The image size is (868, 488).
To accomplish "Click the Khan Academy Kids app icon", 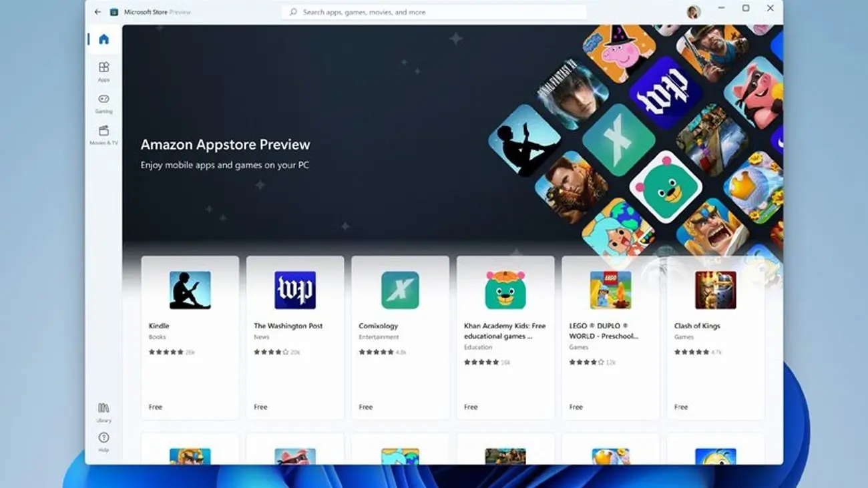I will tap(505, 290).
